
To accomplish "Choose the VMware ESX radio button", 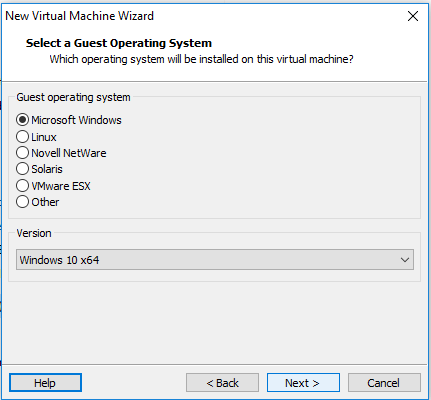I will tap(22, 186).
